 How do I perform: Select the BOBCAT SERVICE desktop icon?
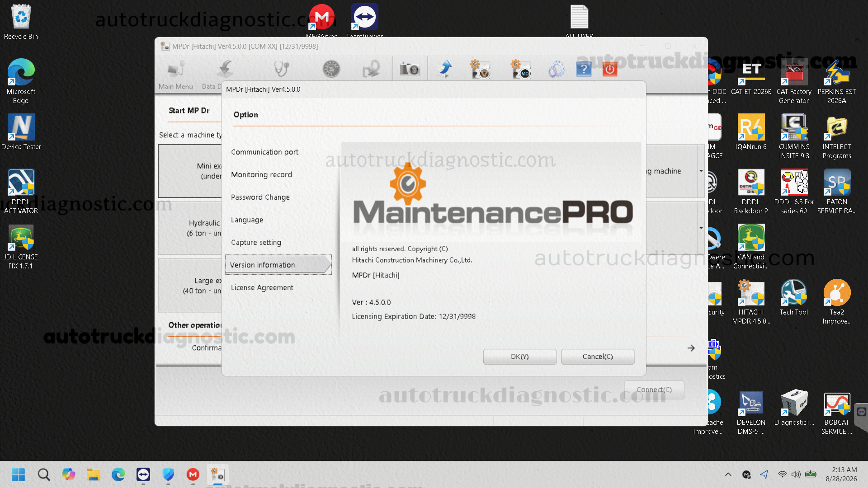tap(837, 412)
